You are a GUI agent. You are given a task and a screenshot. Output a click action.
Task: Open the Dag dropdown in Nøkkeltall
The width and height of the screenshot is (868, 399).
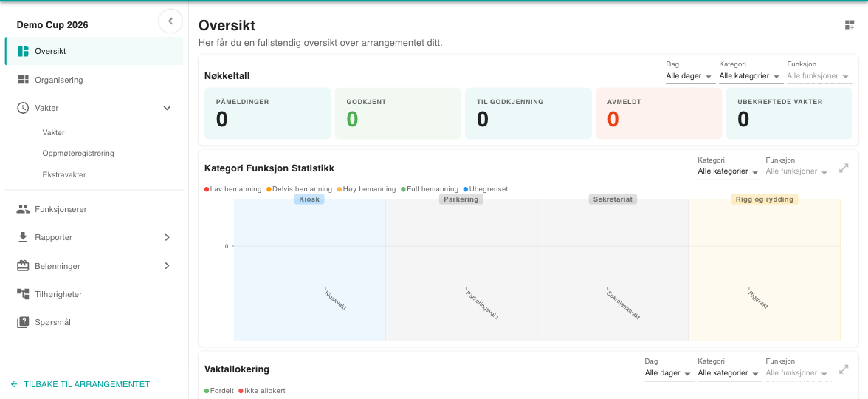(689, 76)
